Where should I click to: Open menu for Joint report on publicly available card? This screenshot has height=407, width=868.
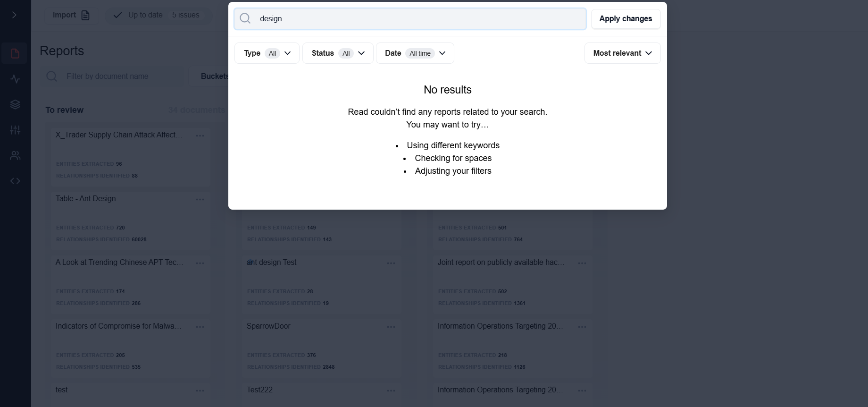coord(582,263)
